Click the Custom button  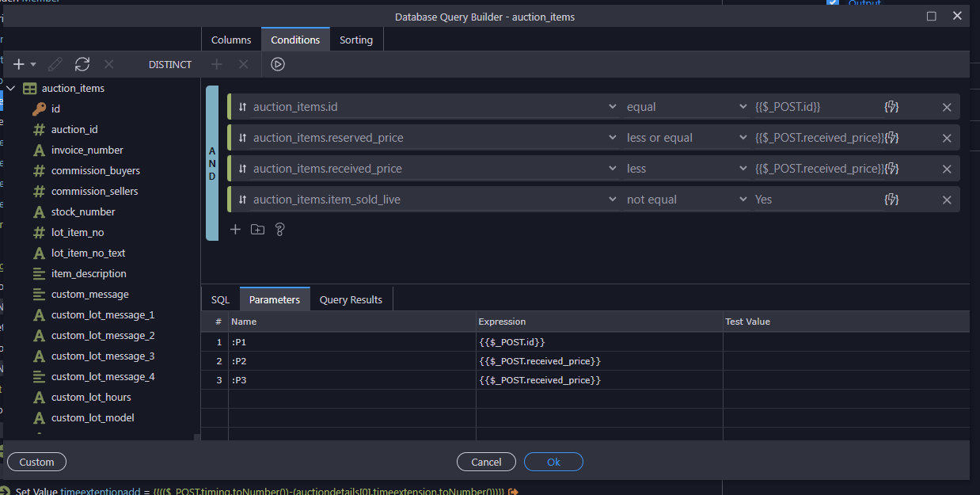pyautogui.click(x=36, y=462)
